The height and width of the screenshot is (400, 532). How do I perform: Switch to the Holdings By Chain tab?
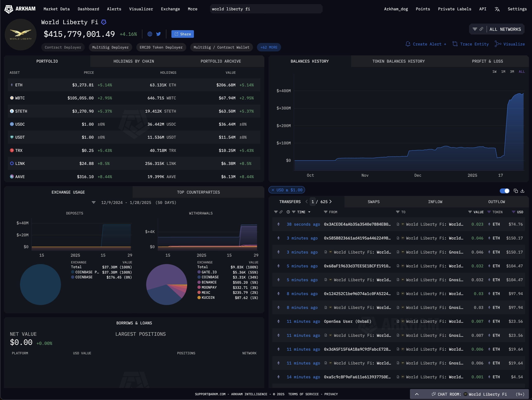coord(134,61)
